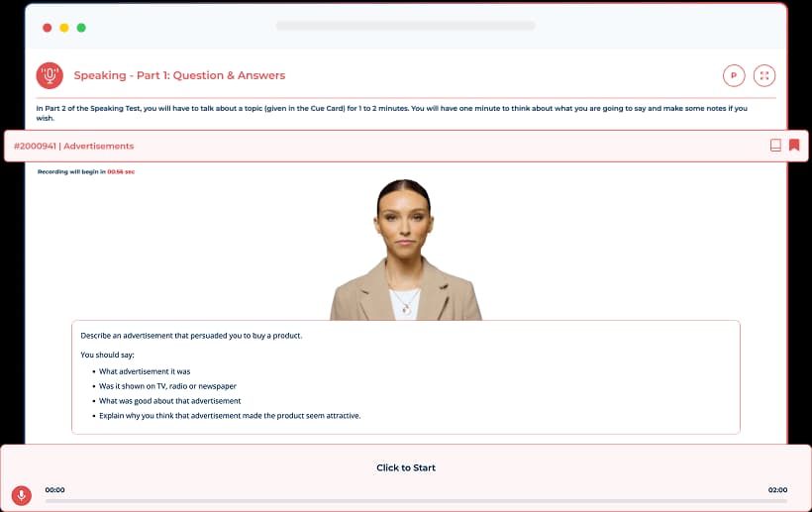The width and height of the screenshot is (812, 512).
Task: Click 'Was it shown on TV' bullet
Action: tap(167, 386)
